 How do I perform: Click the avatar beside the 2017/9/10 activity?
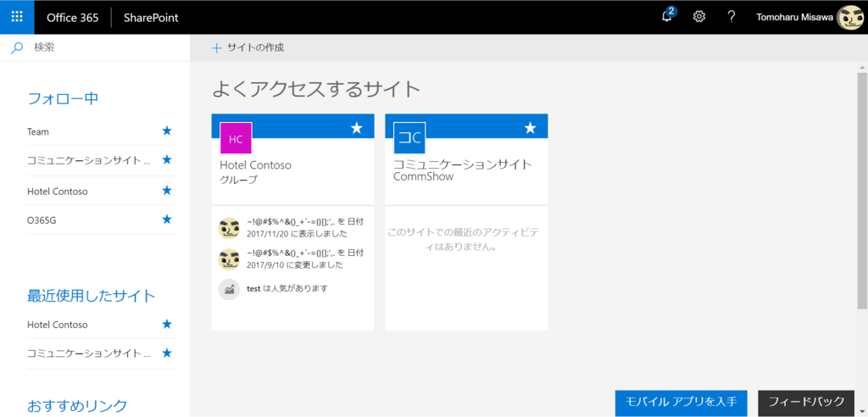coord(229,259)
